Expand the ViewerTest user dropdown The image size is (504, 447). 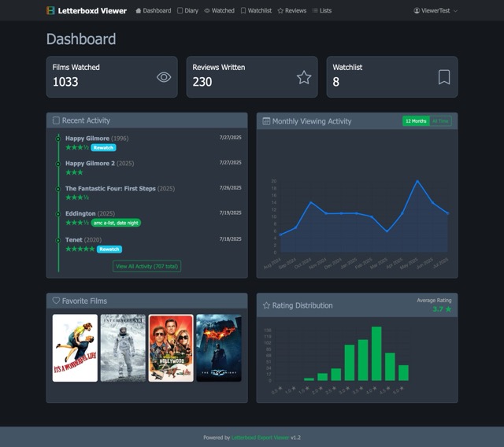coord(435,10)
